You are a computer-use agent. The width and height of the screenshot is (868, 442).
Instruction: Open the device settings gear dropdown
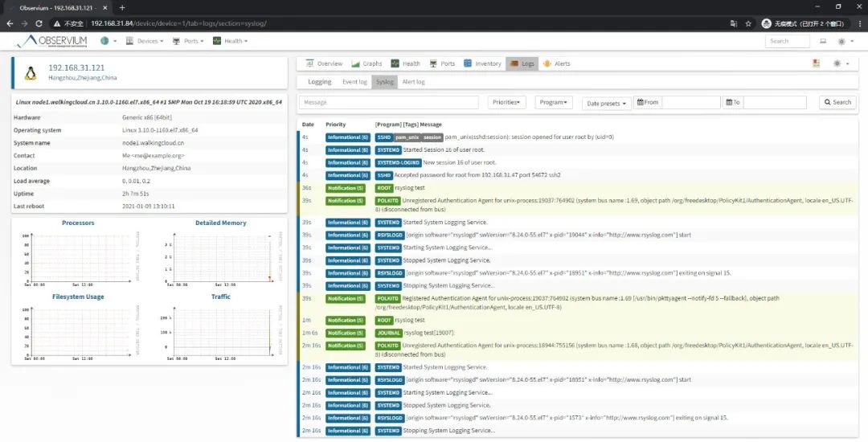tap(841, 63)
